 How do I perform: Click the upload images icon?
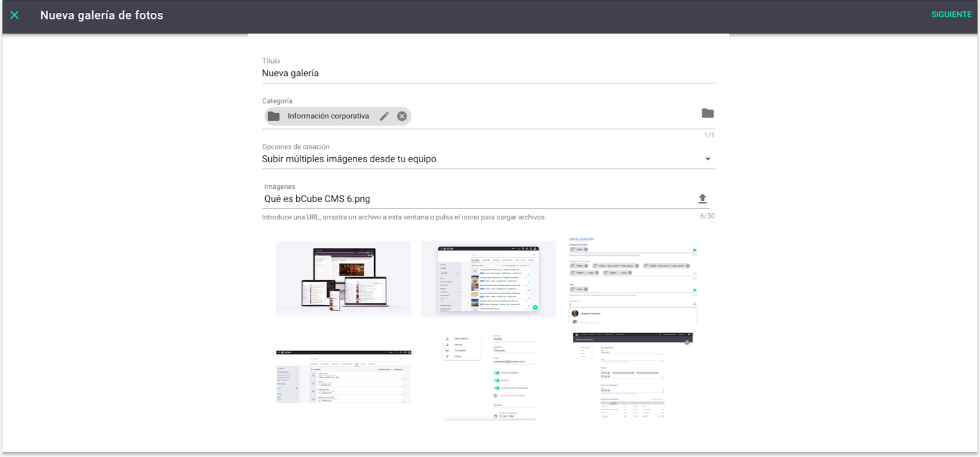point(702,199)
